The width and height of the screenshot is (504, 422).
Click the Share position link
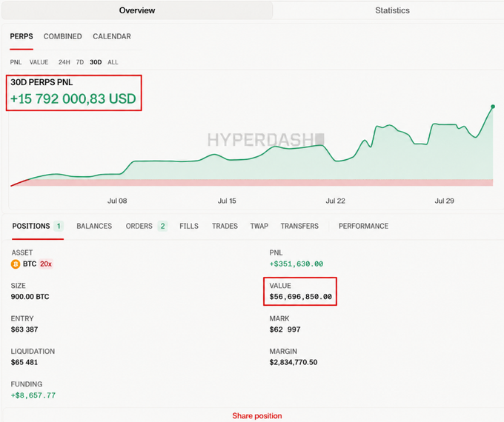(257, 416)
